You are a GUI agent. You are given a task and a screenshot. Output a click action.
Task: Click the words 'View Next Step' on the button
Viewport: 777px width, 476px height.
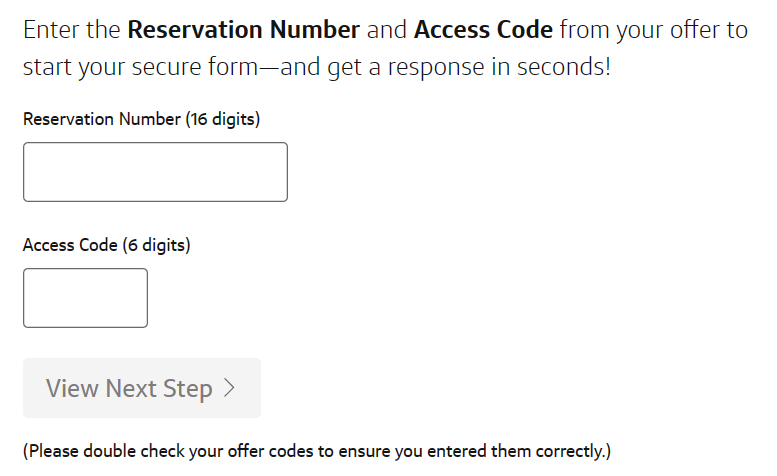pyautogui.click(x=129, y=388)
